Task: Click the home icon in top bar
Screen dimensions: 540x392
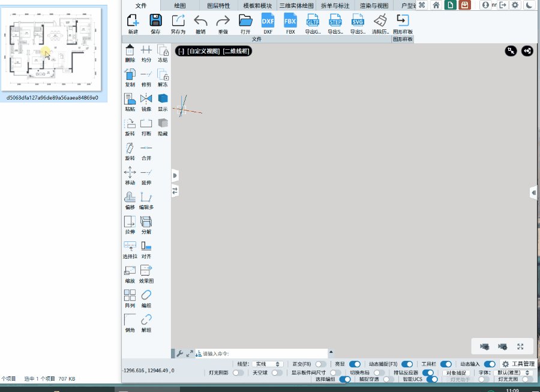Action: (436, 5)
